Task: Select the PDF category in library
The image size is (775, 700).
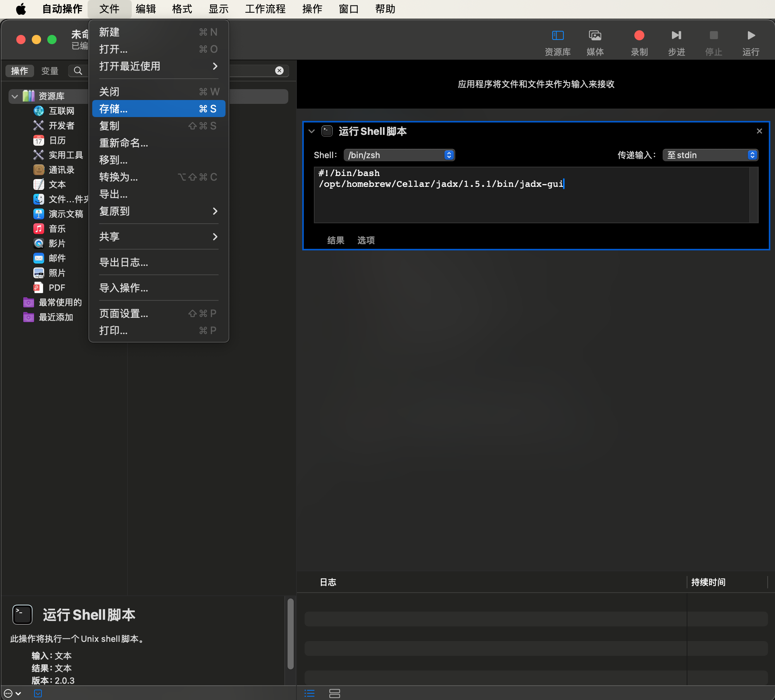Action: [x=57, y=288]
